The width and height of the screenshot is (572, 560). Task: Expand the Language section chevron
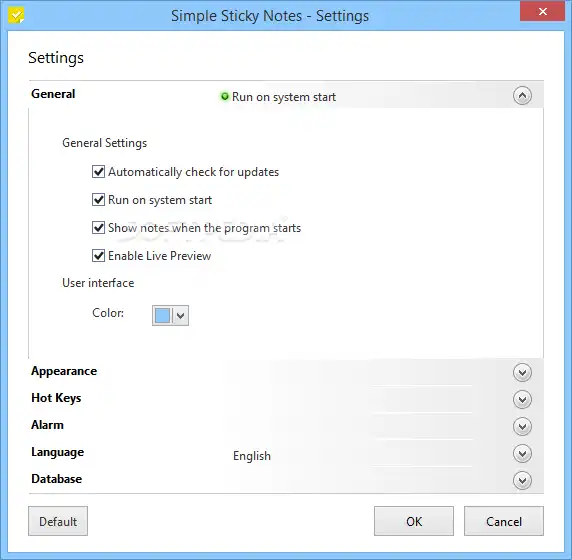point(522,453)
